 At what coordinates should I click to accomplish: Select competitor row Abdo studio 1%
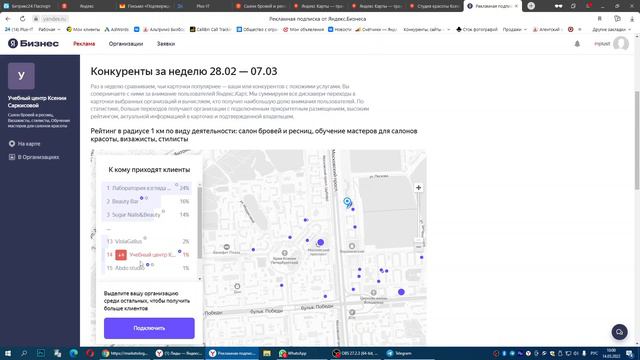[x=147, y=268]
